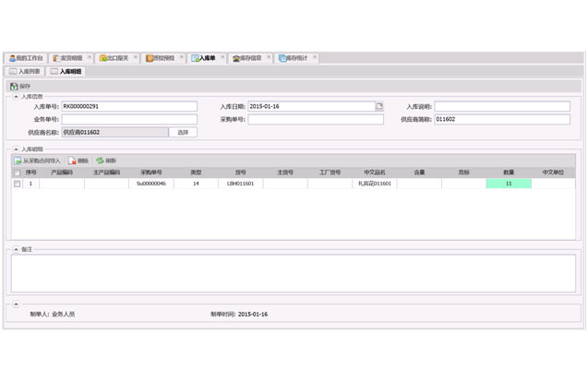The width and height of the screenshot is (588, 381).
Task: Click the save icon in the toolbar
Action: (x=14, y=86)
